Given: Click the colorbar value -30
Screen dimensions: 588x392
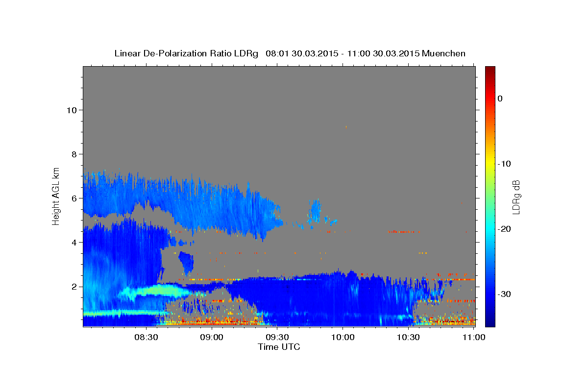Looking at the screenshot, I should tap(504, 294).
